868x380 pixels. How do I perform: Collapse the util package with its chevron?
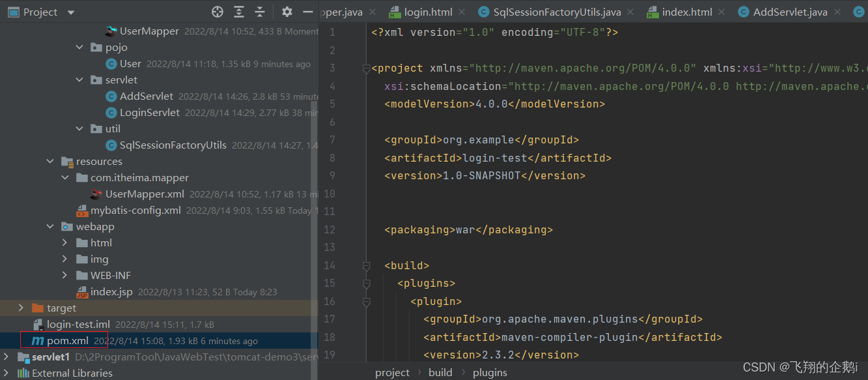pos(79,128)
